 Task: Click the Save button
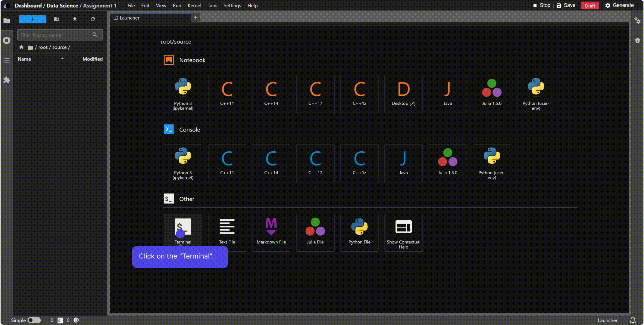566,5
